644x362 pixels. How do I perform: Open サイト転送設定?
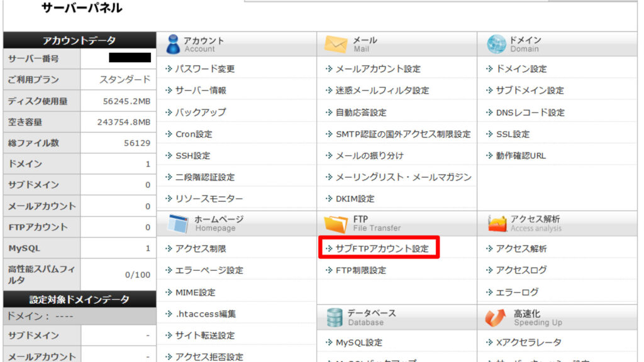205,336
